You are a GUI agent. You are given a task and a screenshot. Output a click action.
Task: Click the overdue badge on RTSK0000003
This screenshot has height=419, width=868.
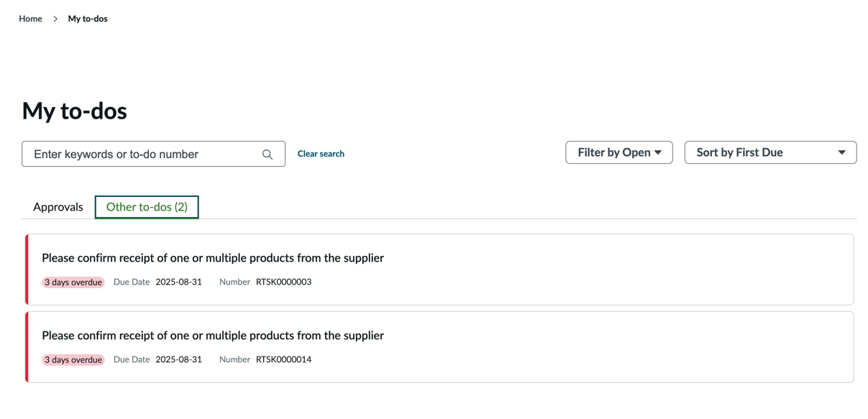[73, 282]
